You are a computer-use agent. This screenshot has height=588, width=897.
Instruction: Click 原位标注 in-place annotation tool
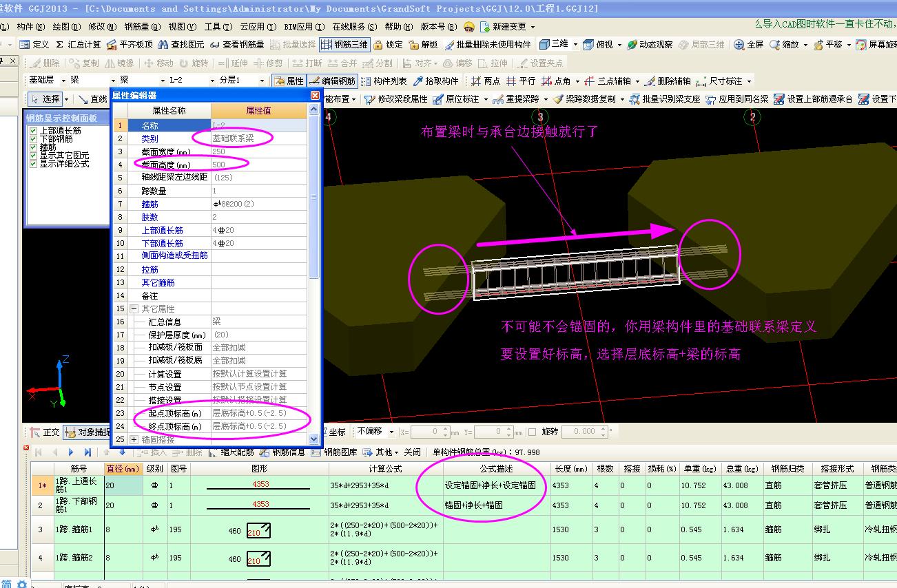pyautogui.click(x=455, y=98)
